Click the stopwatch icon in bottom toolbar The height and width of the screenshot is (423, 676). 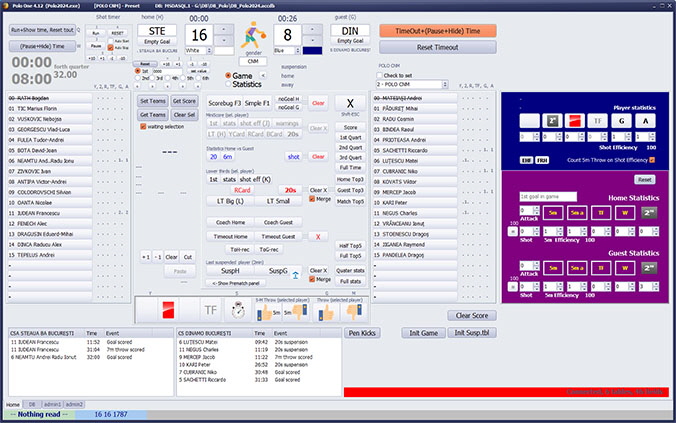[238, 310]
